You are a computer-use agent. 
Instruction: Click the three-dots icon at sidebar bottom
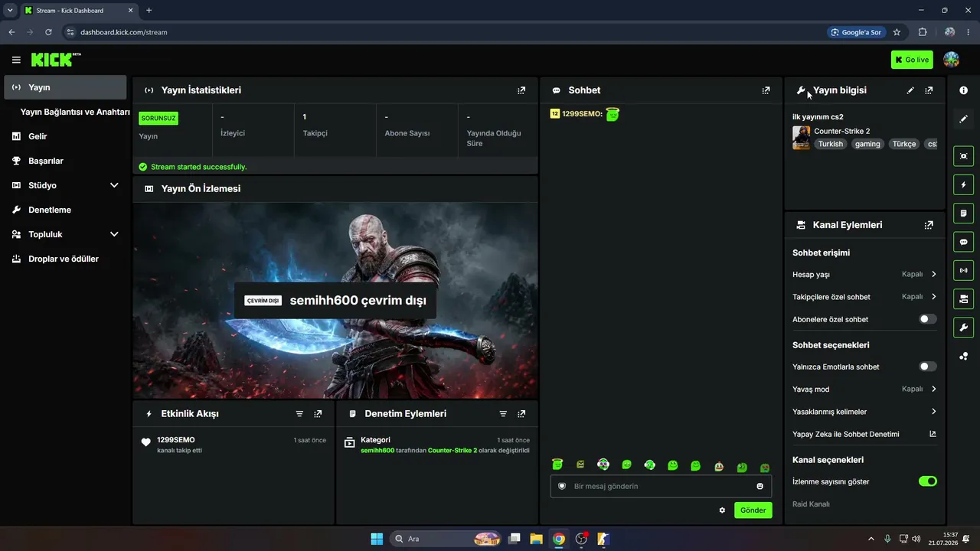pyautogui.click(x=963, y=356)
